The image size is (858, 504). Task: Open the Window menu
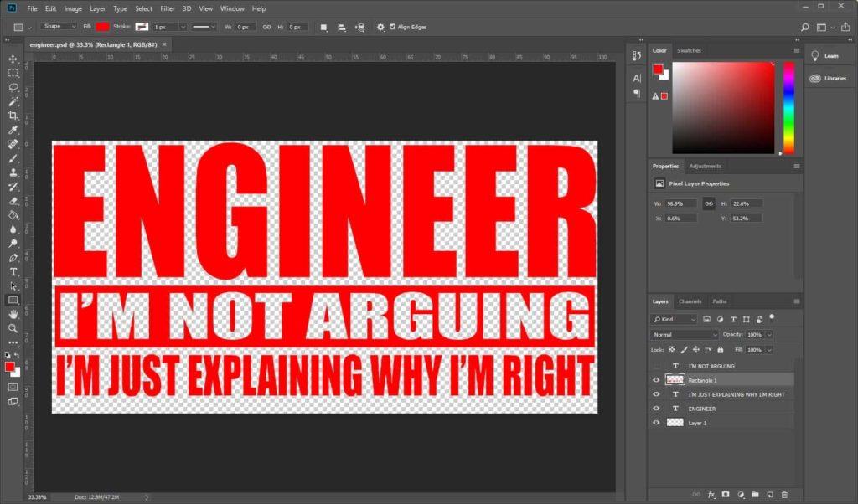point(232,8)
